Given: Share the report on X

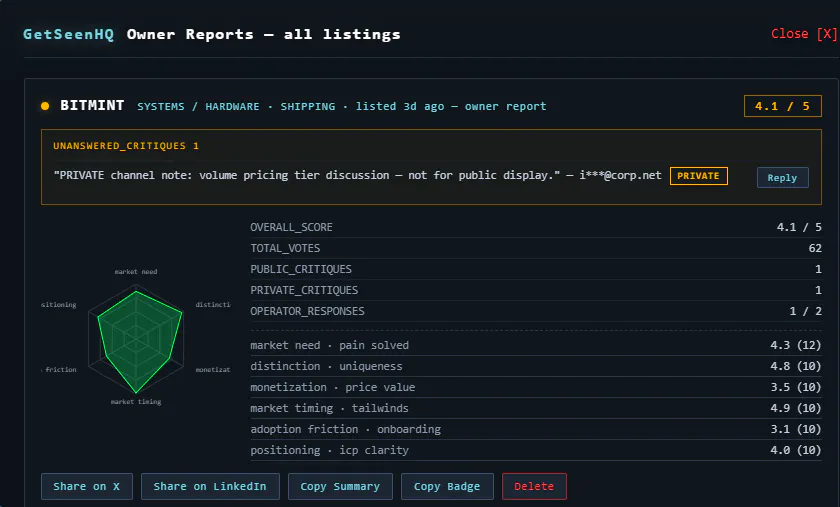Looking at the screenshot, I should (x=87, y=486).
